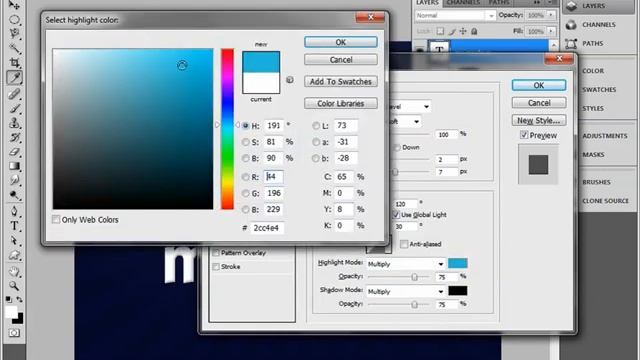Uncheck Preview in Layer Style dialog
The image size is (640, 360).
[524, 135]
